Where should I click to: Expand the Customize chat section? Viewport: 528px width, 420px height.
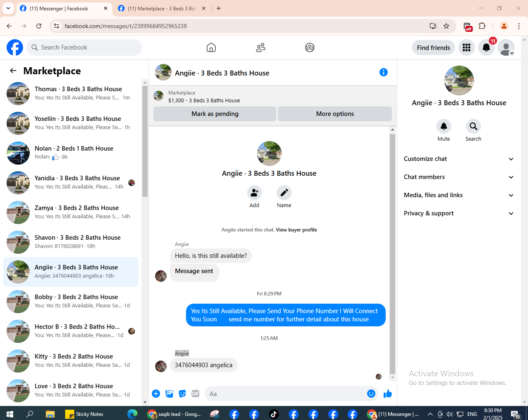(x=459, y=159)
